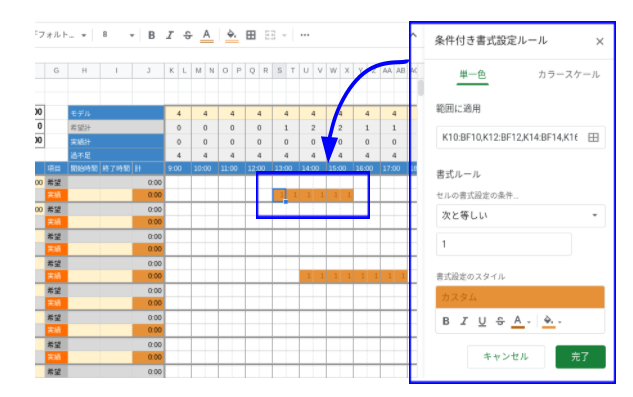Screen dimensions: 633x397
Task: Open the merge cells dropdown arrow
Action: [x=284, y=36]
